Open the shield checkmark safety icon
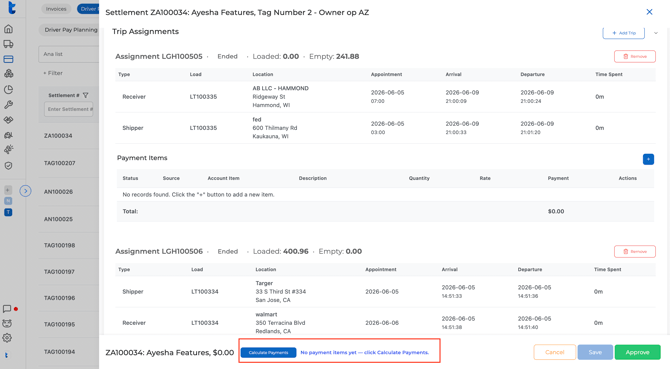This screenshot has width=670, height=369. [x=8, y=165]
